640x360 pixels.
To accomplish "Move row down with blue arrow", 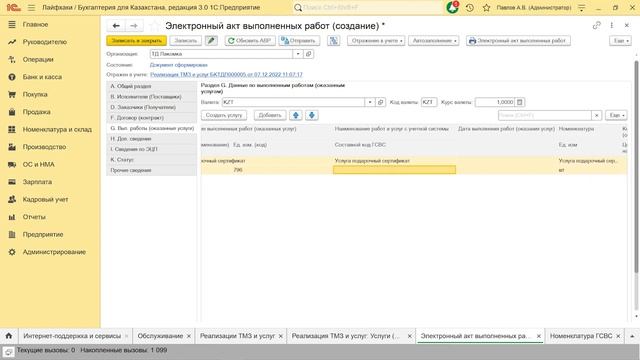I will click(312, 116).
